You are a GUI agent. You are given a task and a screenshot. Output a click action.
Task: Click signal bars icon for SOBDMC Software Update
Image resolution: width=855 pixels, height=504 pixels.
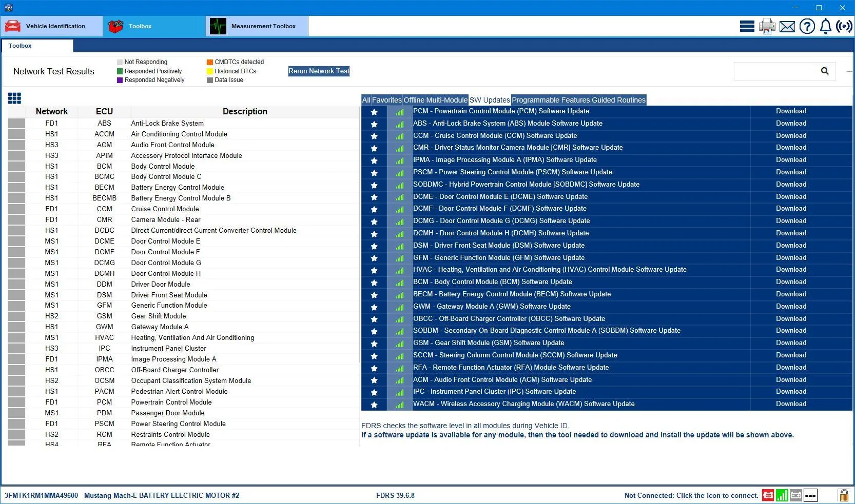tap(399, 185)
